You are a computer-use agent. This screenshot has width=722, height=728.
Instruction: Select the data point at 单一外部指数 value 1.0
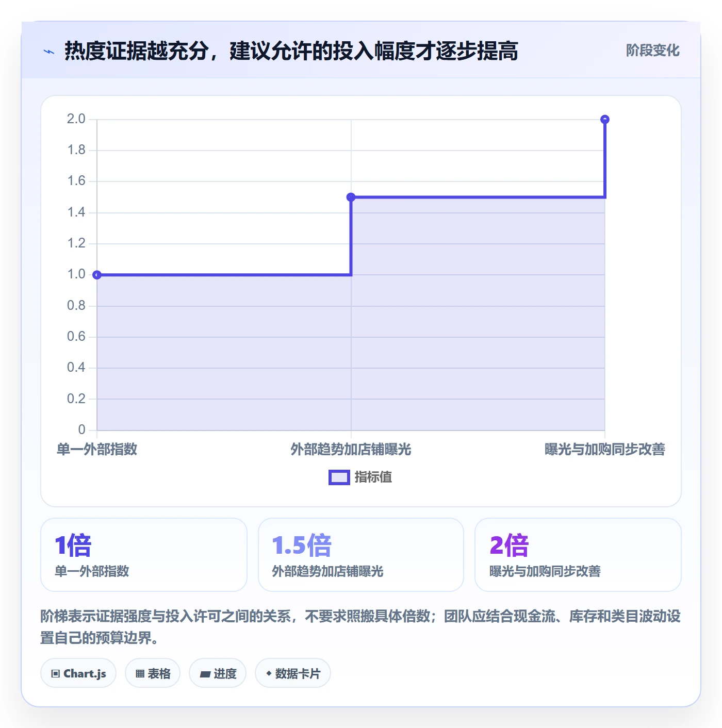[97, 275]
